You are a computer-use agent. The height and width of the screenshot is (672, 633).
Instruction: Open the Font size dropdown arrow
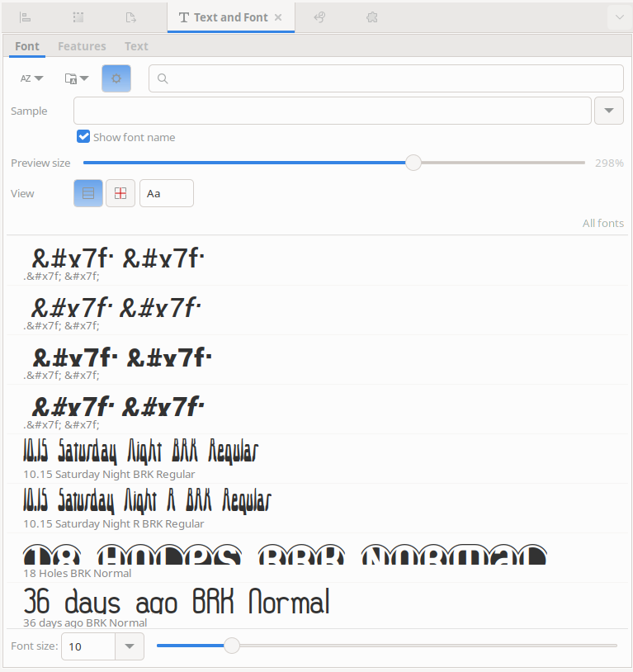click(x=129, y=646)
